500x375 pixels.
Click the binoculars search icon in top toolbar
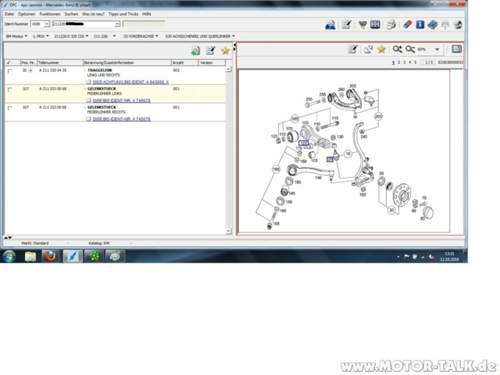(x=330, y=25)
